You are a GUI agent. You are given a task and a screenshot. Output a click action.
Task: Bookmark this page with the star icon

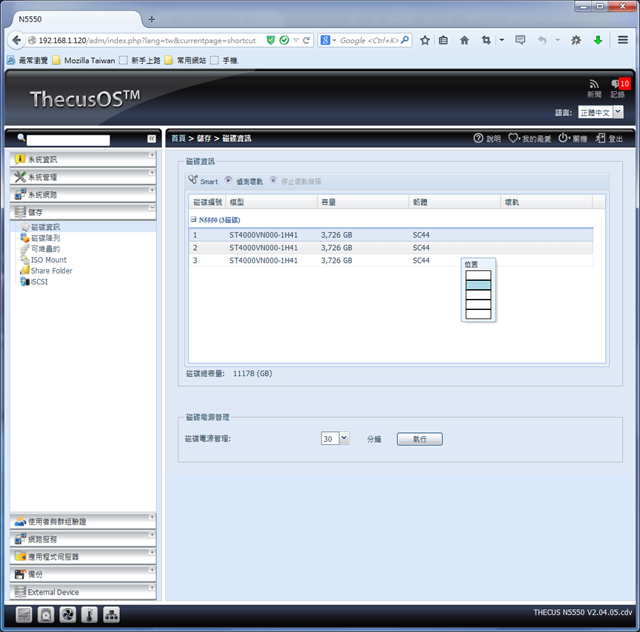[425, 40]
